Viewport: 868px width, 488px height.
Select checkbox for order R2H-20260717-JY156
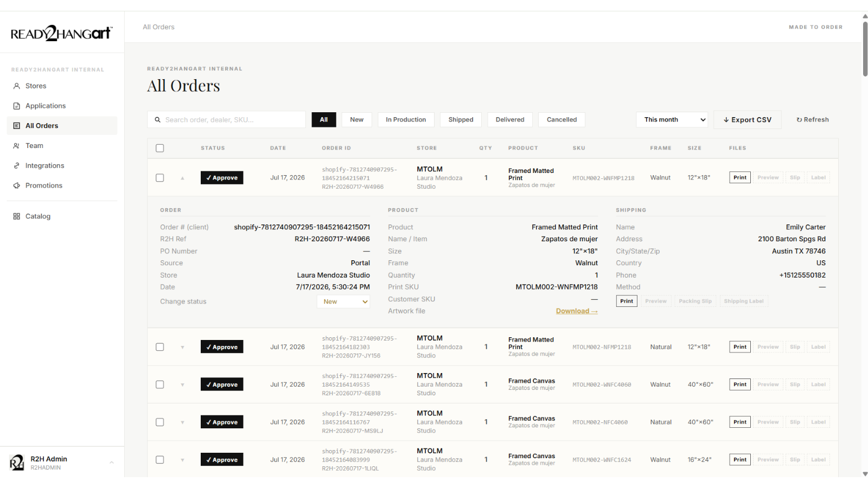[160, 347]
